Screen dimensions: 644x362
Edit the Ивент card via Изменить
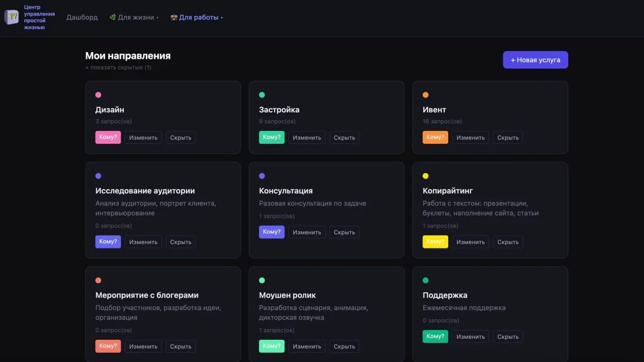470,138
